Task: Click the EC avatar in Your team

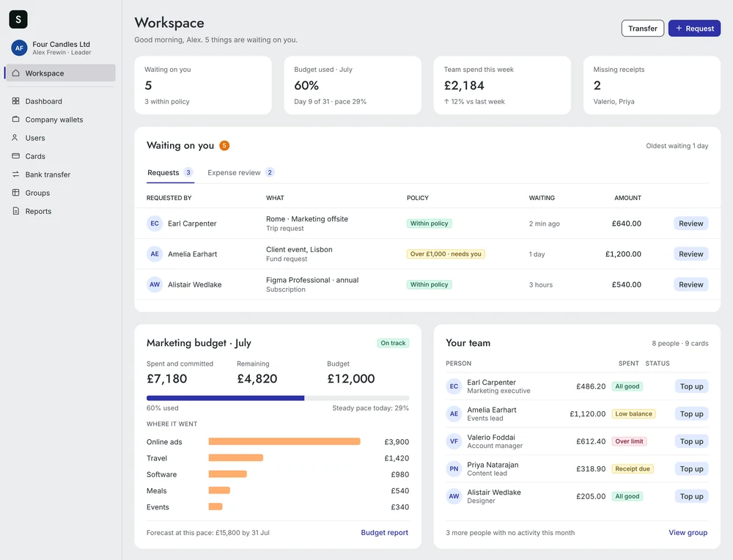Action: [x=454, y=386]
